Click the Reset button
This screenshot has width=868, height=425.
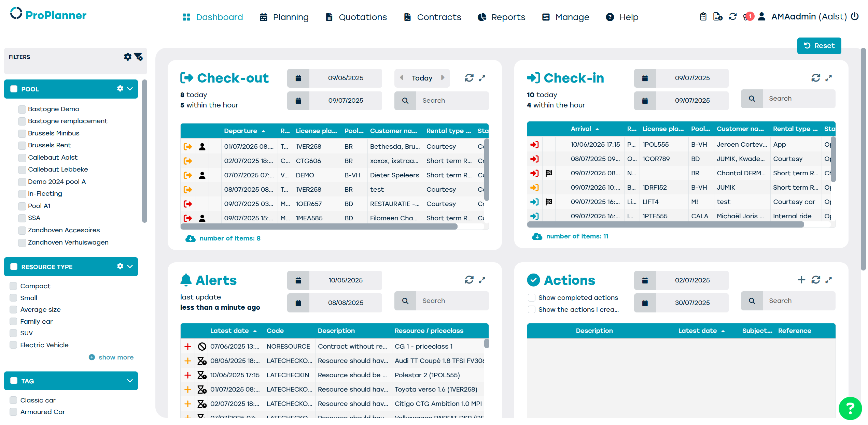819,46
